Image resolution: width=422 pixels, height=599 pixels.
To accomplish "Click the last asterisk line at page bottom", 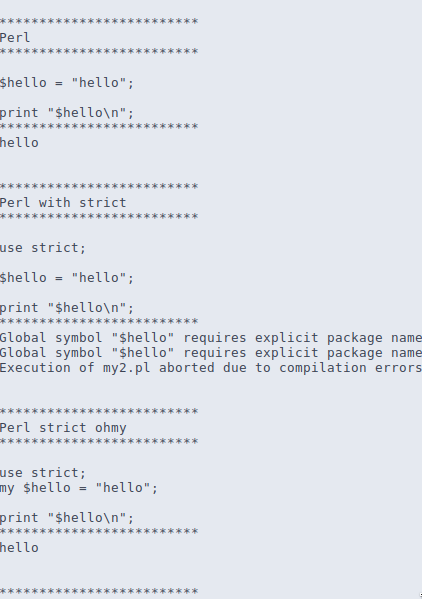I will pos(99,591).
